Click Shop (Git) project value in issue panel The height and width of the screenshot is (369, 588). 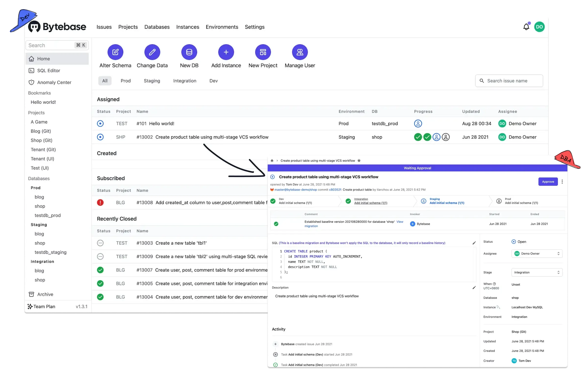[x=519, y=332]
